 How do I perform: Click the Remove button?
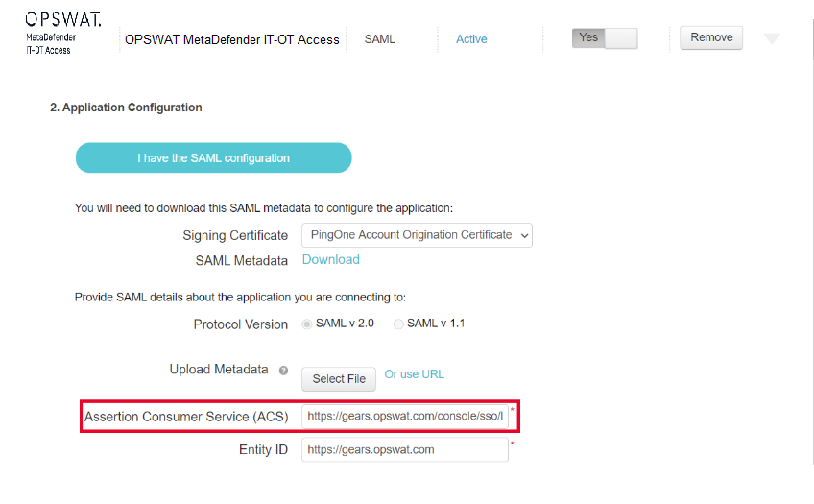point(711,37)
